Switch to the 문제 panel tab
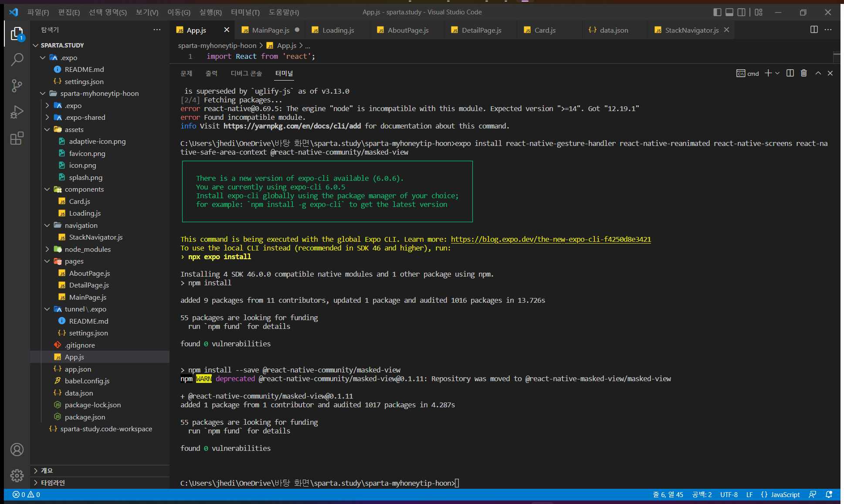 click(186, 73)
